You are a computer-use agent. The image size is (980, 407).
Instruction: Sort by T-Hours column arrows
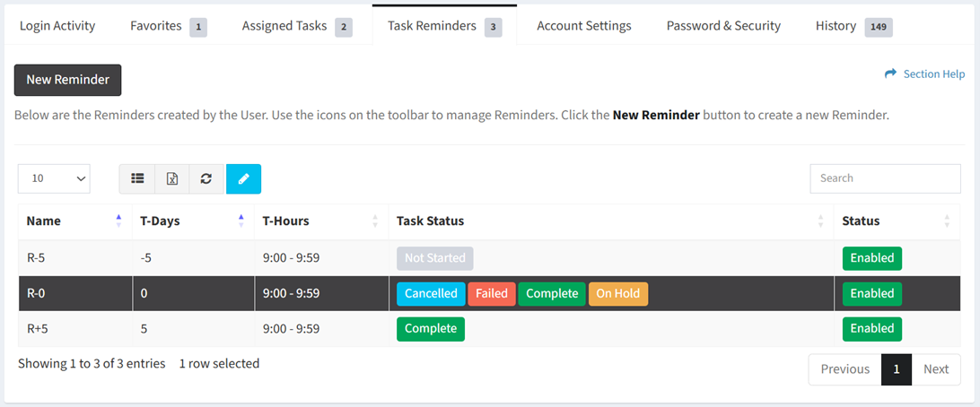[375, 221]
